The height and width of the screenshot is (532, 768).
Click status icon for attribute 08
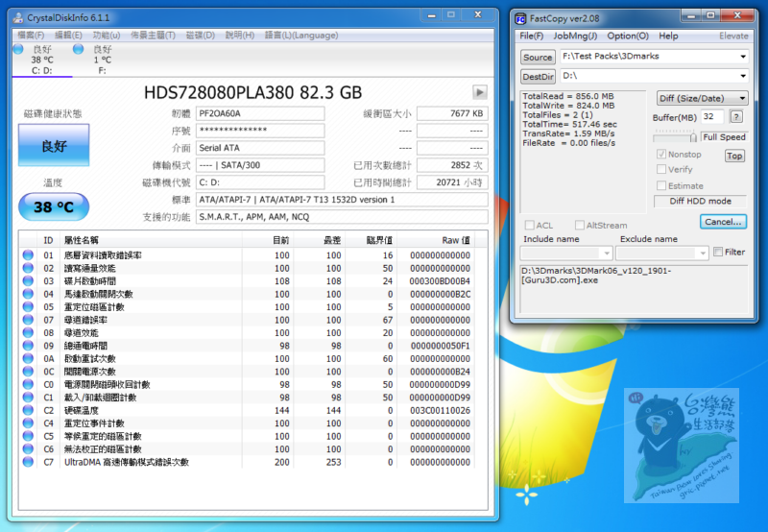click(x=28, y=332)
